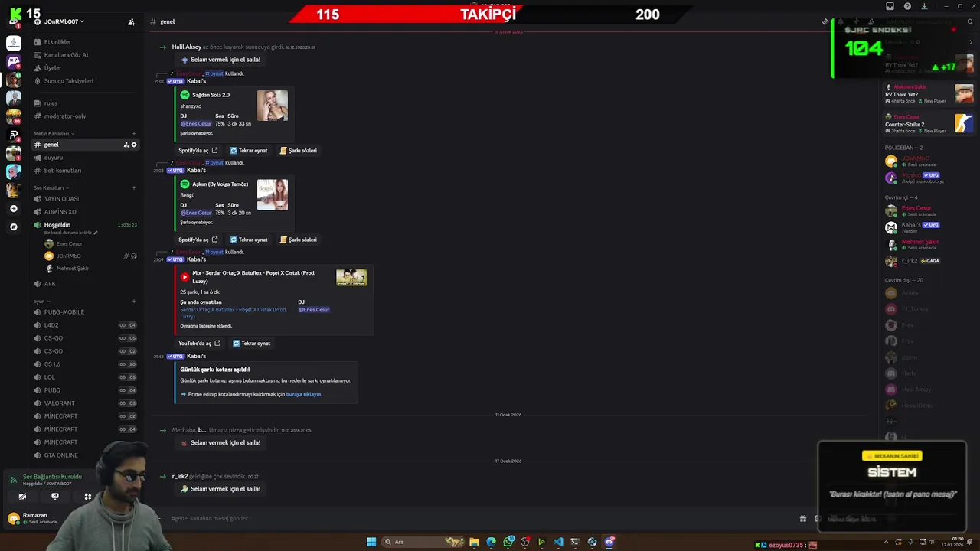Click the add a server plus icon
980x551 pixels.
[x=14, y=208]
